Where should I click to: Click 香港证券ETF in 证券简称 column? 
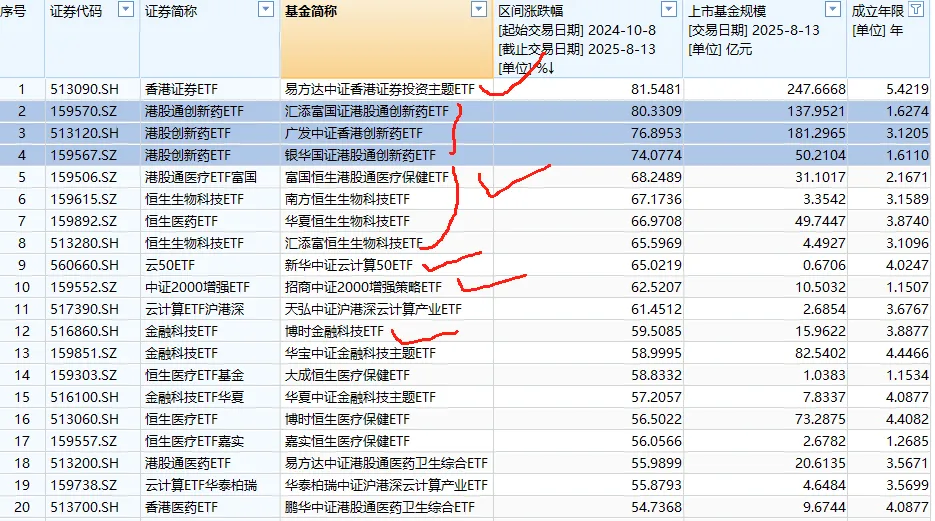point(181,89)
